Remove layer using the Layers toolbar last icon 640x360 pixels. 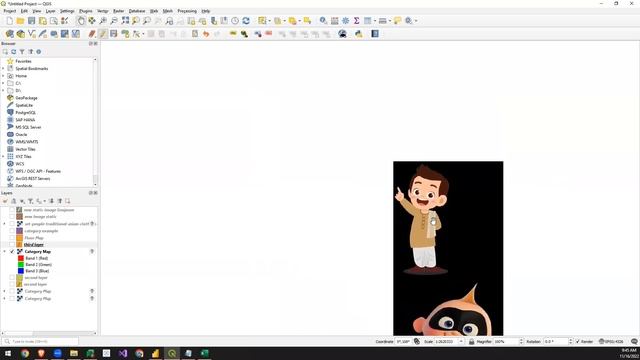pos(68,201)
